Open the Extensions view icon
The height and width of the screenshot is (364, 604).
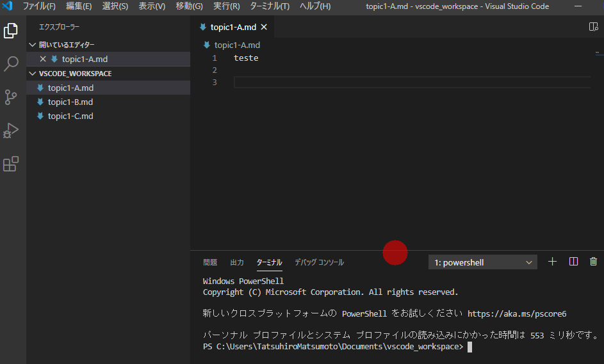click(x=11, y=164)
